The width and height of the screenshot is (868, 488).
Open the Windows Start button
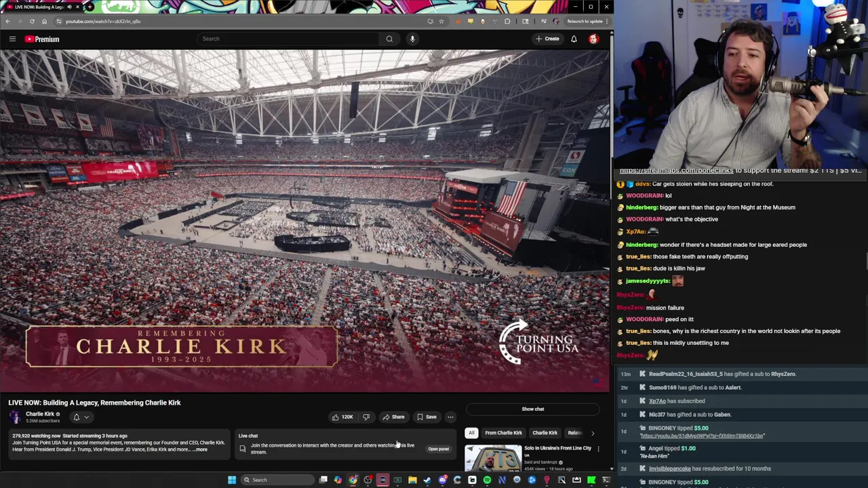[232, 480]
